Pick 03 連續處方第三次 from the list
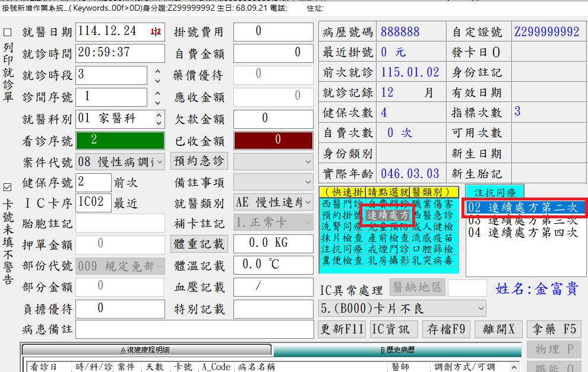 click(523, 221)
